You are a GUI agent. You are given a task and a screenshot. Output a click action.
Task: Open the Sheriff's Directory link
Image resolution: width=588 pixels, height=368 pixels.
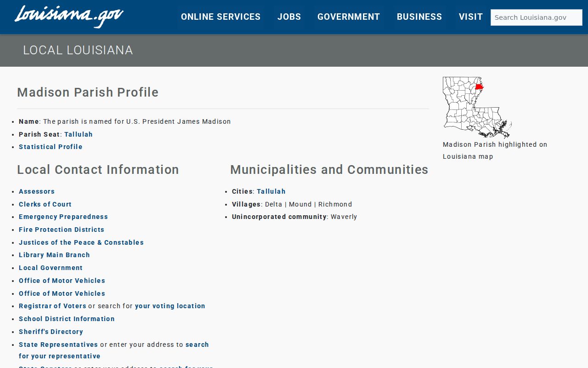click(x=51, y=332)
